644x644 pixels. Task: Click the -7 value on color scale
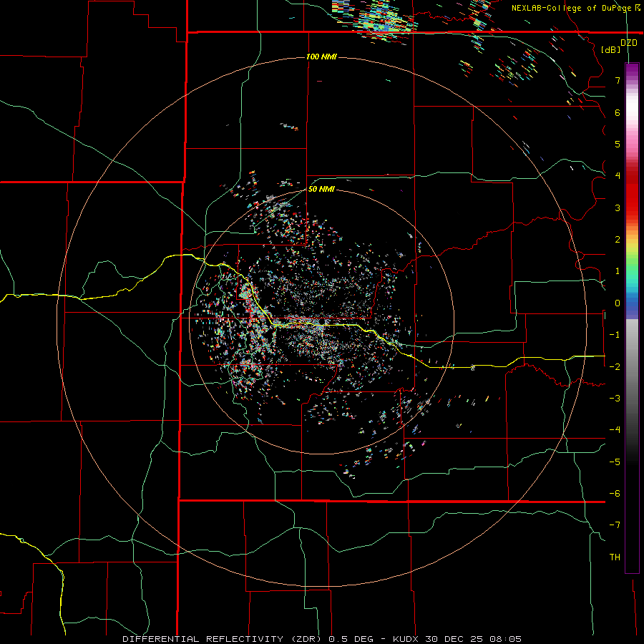click(x=615, y=525)
